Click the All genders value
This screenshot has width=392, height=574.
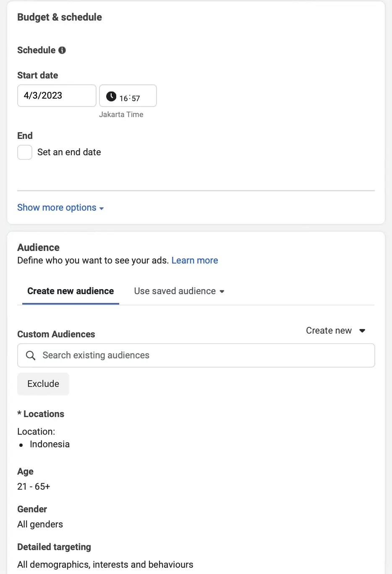[x=40, y=524]
